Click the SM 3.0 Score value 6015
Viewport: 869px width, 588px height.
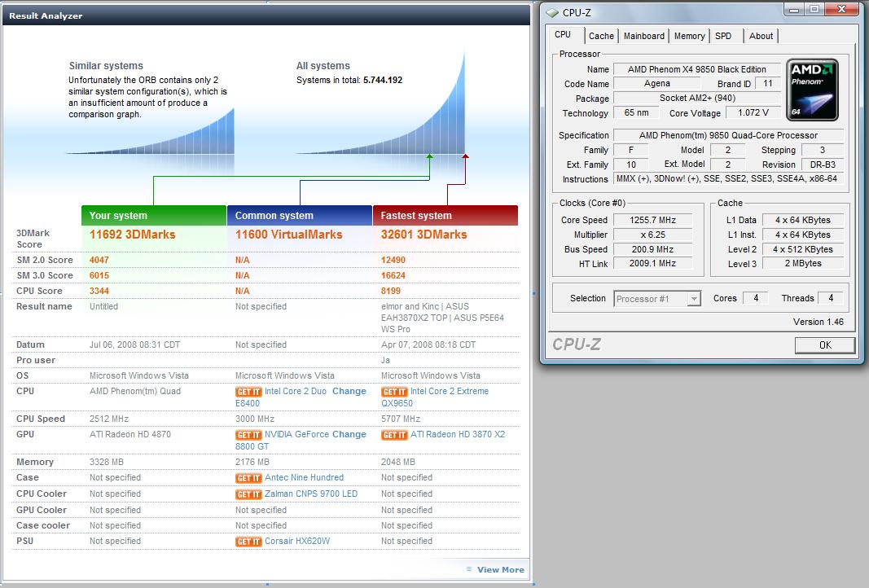pos(99,275)
